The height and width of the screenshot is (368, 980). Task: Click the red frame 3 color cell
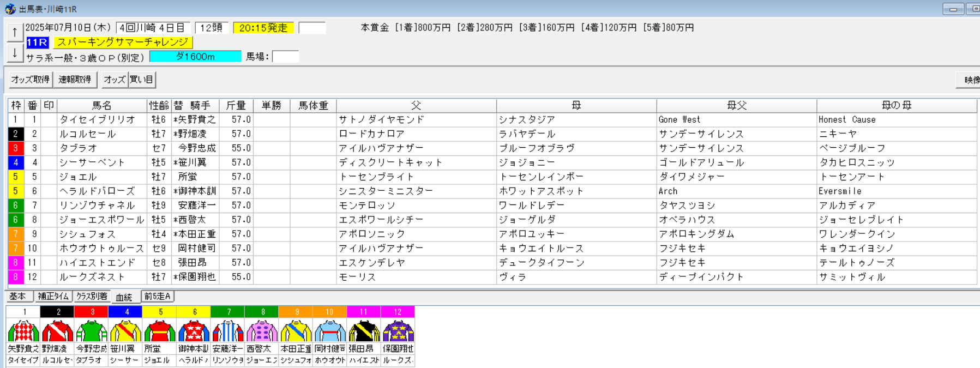[16, 148]
